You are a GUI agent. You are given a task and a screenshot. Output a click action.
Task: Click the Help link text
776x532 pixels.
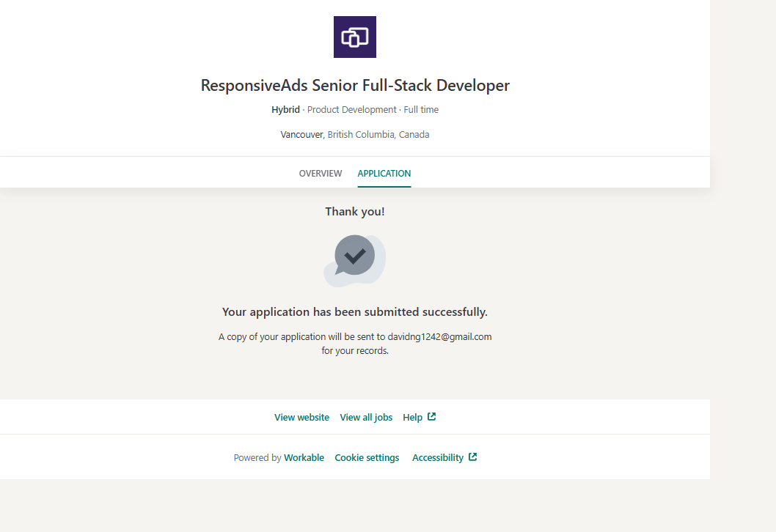pos(412,418)
